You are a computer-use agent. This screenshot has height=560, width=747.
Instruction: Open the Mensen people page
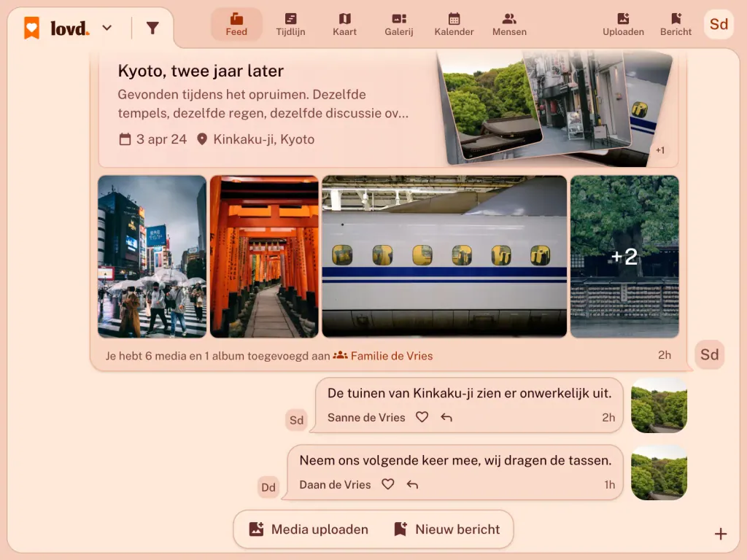coord(509,25)
